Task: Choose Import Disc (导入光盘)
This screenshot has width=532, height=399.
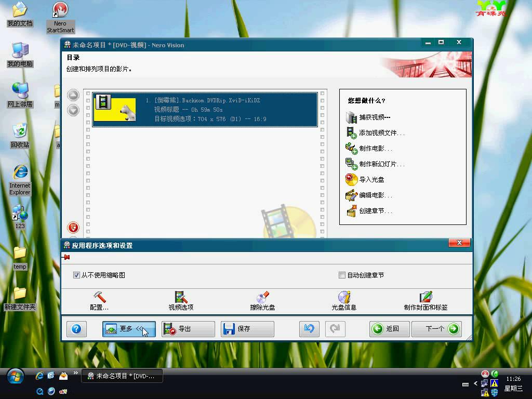Action: pyautogui.click(x=365, y=179)
